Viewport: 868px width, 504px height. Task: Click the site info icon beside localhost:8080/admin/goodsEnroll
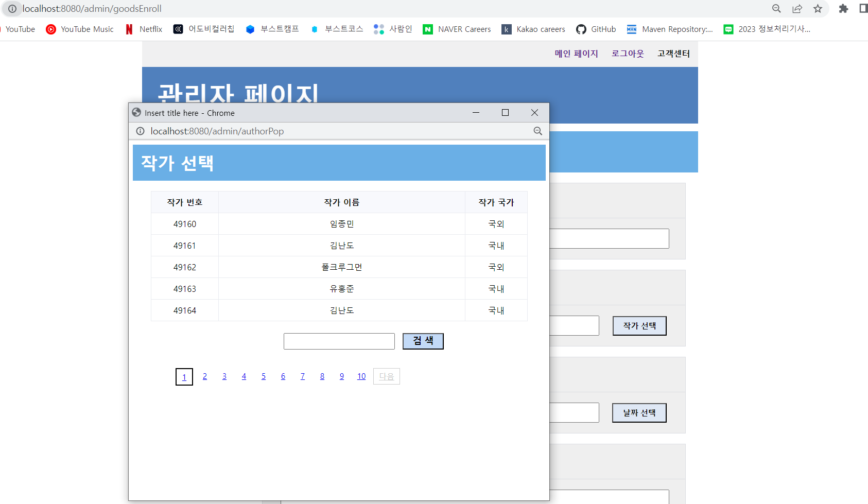12,9
